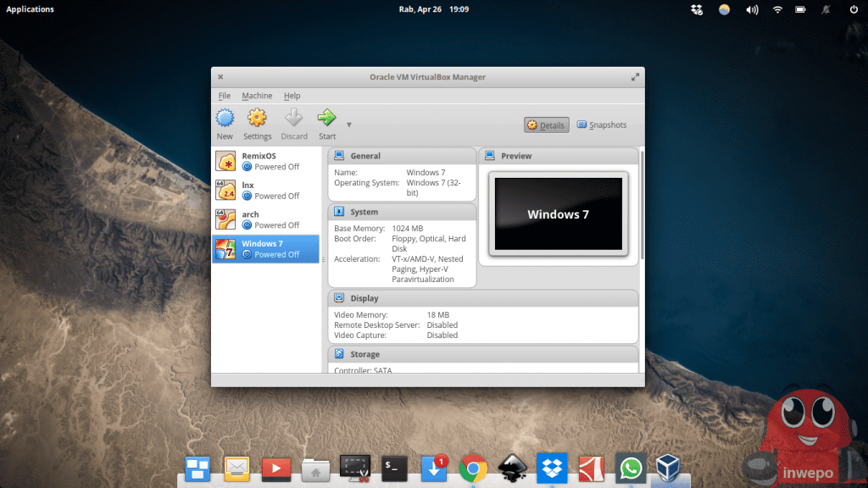Launch Google Chrome from the dock

(x=472, y=468)
